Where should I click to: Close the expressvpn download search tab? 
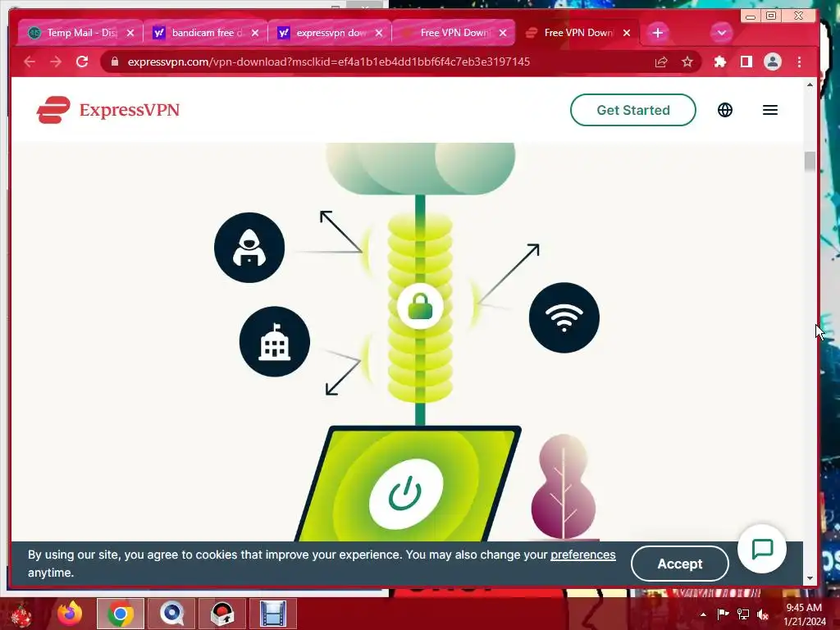pos(379,33)
